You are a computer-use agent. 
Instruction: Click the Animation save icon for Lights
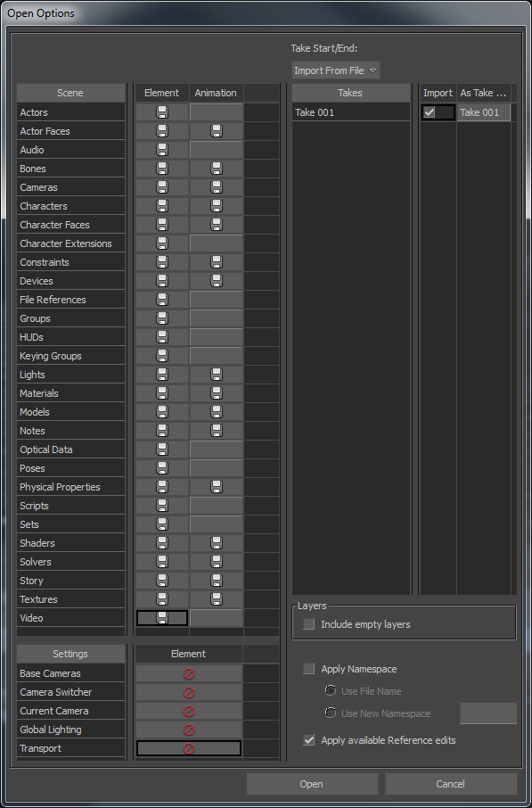(x=217, y=375)
